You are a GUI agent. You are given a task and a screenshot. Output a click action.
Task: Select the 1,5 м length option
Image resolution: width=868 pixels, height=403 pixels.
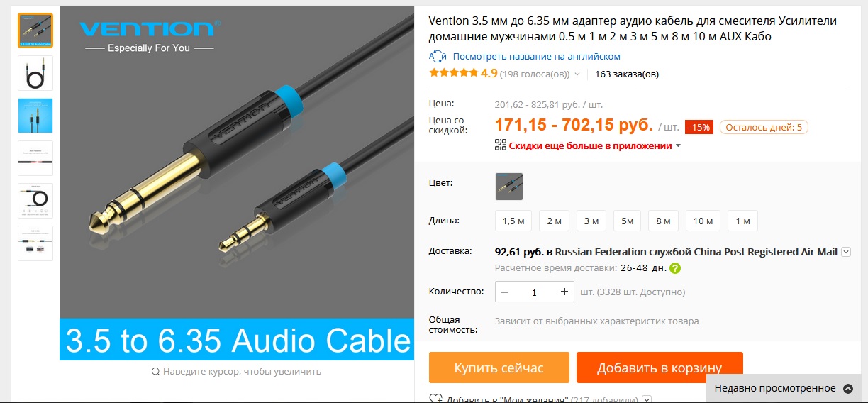[x=513, y=221]
